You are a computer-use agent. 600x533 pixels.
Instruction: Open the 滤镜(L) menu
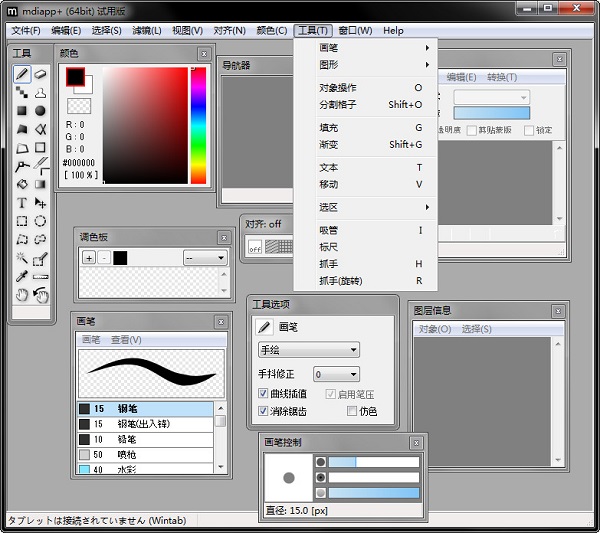[147, 31]
